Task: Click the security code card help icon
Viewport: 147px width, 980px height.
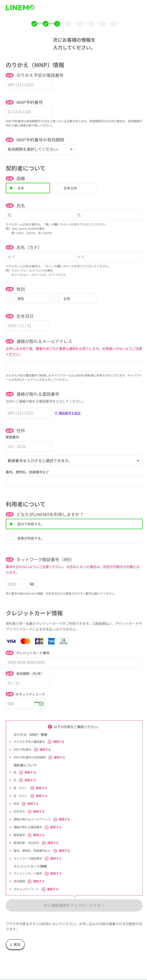Action: tap(39, 703)
